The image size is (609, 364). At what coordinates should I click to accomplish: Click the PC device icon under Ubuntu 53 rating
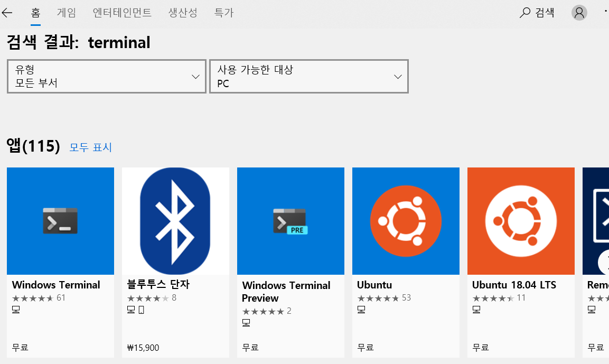click(x=361, y=310)
